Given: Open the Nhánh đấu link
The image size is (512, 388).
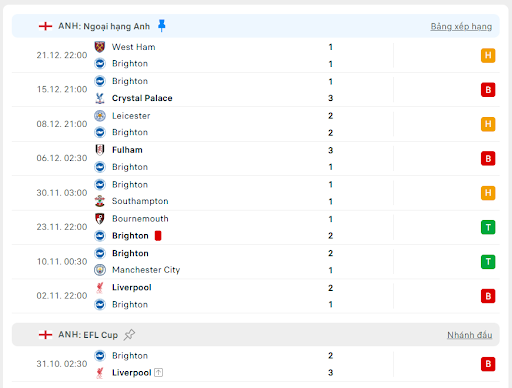Looking at the screenshot, I should click(x=469, y=335).
